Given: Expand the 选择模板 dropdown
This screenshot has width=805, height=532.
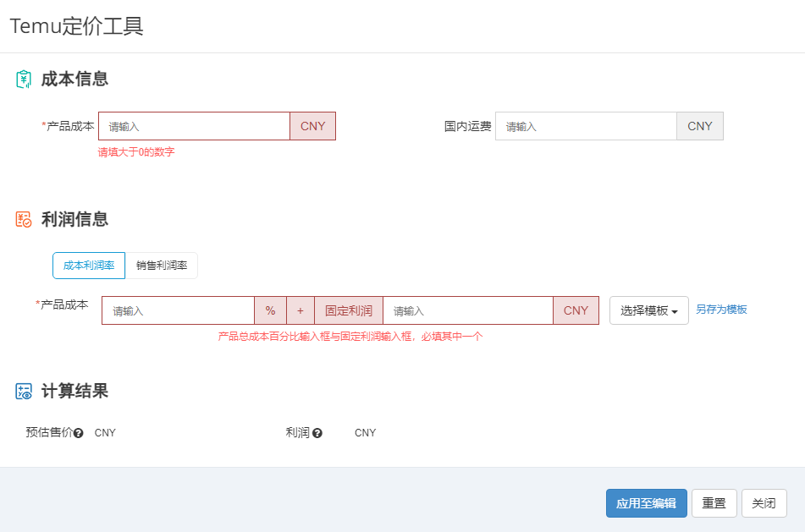Looking at the screenshot, I should click(649, 310).
